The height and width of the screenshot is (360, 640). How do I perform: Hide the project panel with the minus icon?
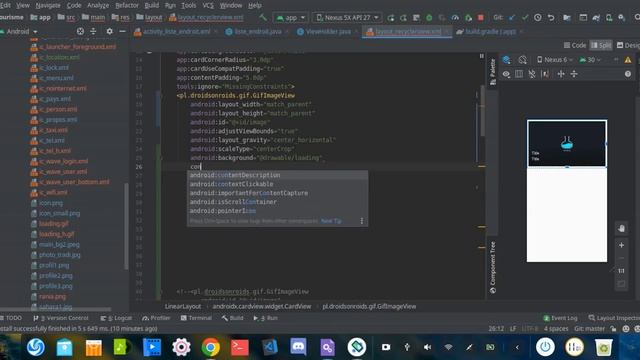click(x=122, y=31)
